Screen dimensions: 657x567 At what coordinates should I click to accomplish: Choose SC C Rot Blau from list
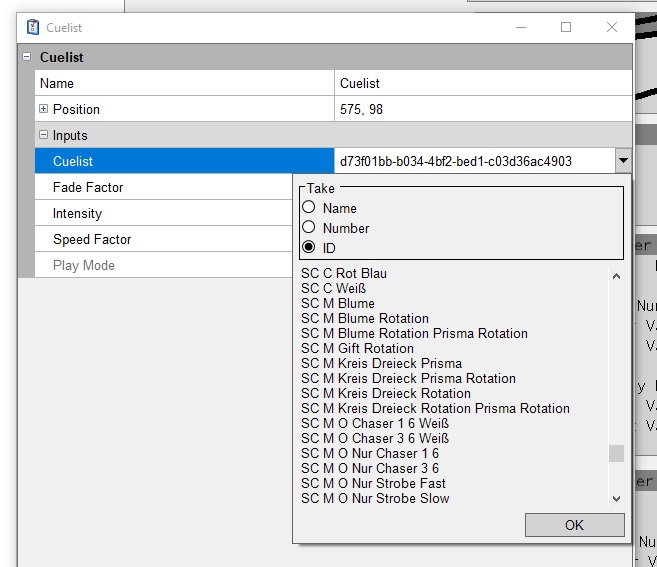point(344,273)
